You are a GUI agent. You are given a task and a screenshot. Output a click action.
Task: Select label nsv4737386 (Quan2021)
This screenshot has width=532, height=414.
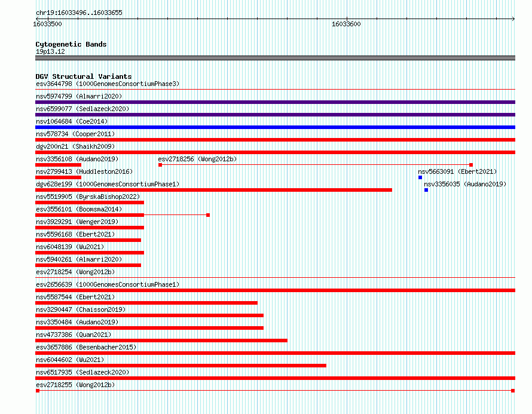point(74,335)
